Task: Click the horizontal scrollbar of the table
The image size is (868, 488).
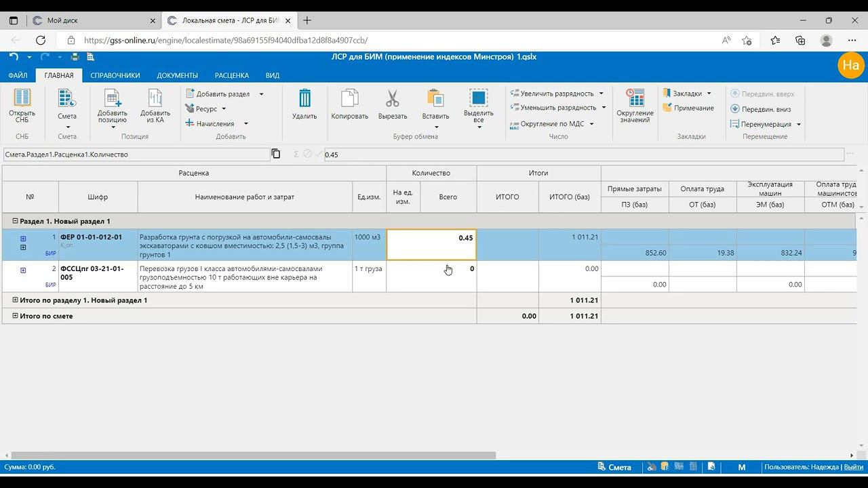Action: click(252, 455)
